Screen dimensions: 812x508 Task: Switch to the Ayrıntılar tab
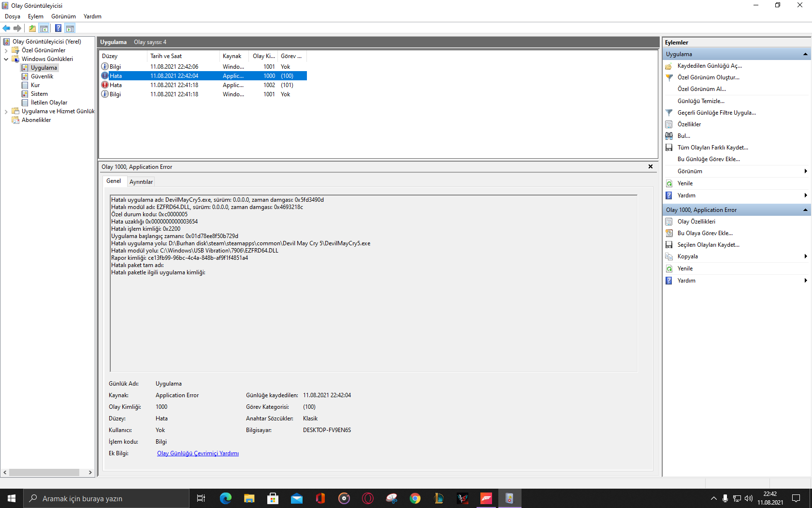tap(141, 182)
